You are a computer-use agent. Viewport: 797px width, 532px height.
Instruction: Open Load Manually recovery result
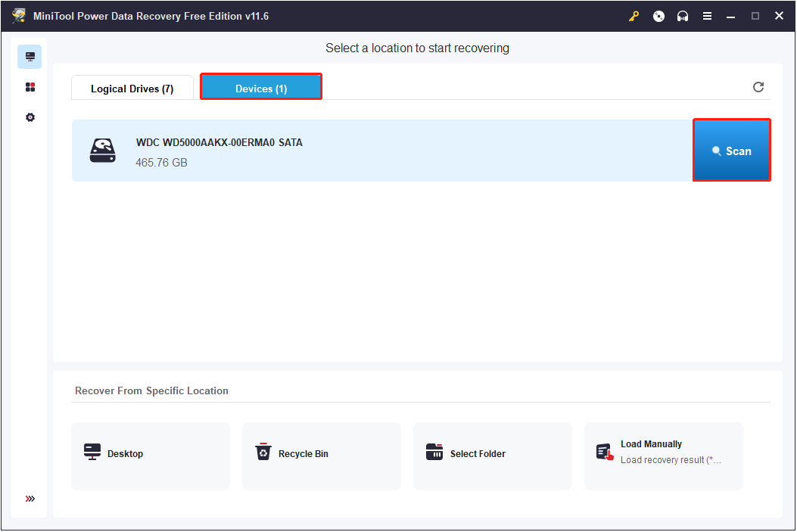tap(663, 456)
